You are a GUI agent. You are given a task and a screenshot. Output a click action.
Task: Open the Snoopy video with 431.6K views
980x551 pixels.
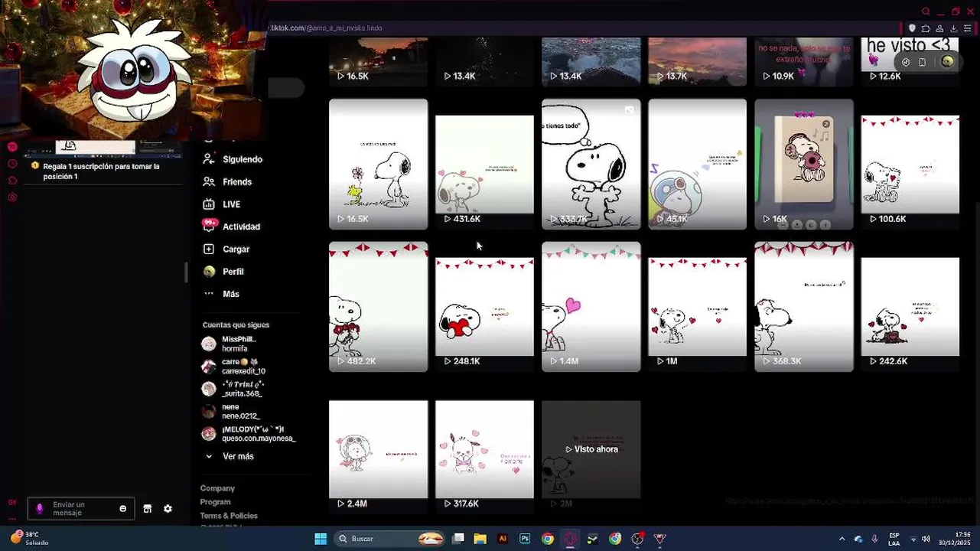click(484, 164)
